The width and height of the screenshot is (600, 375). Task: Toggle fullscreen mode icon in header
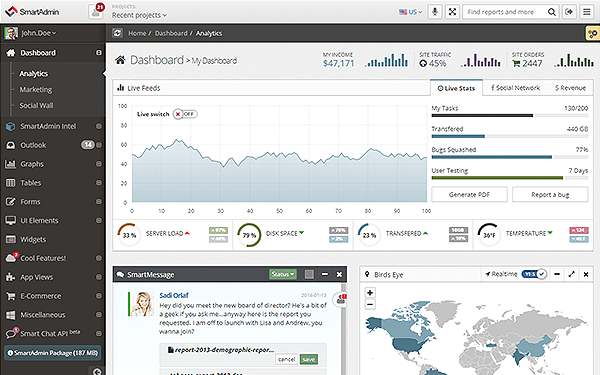[452, 12]
